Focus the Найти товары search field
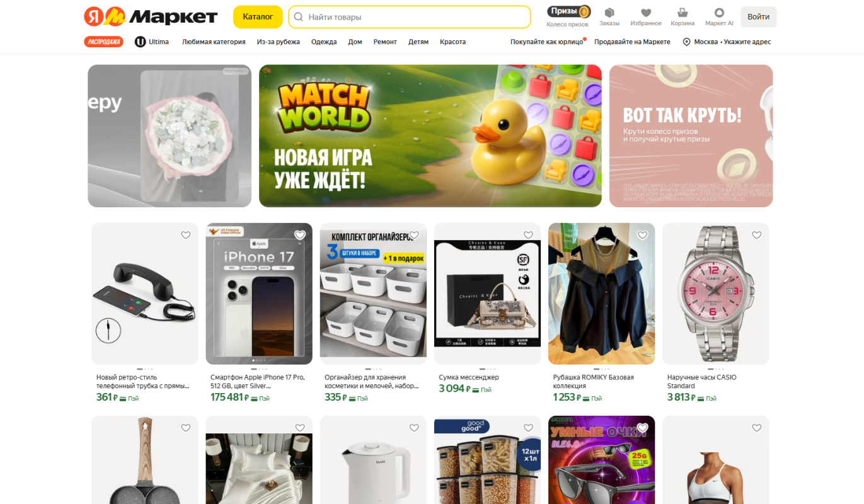864x504 pixels. pos(410,17)
